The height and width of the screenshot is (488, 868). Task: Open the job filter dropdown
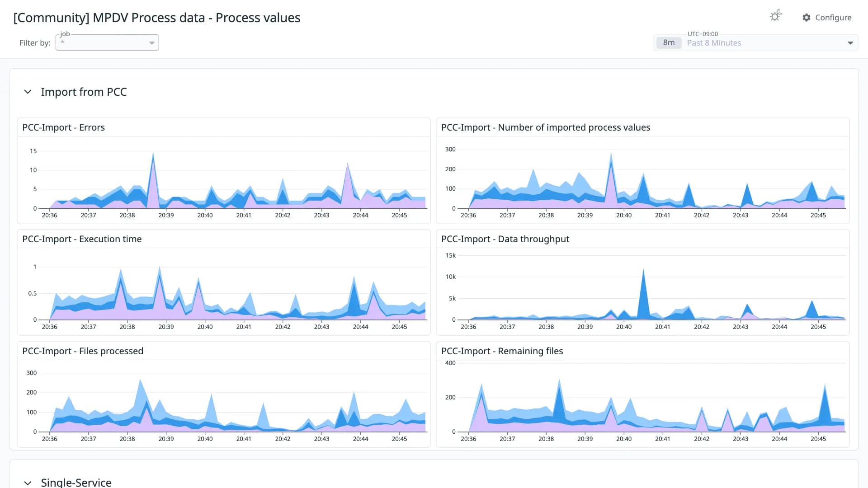[107, 42]
